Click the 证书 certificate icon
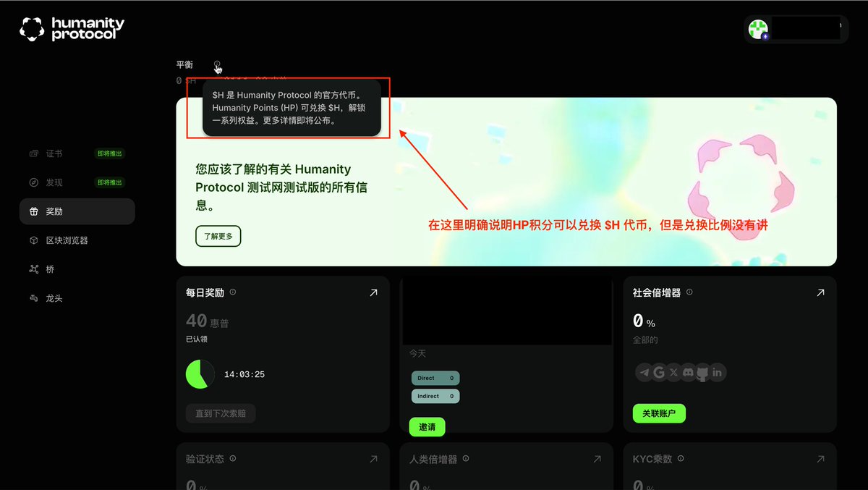Image resolution: width=868 pixels, height=490 pixels. point(33,153)
